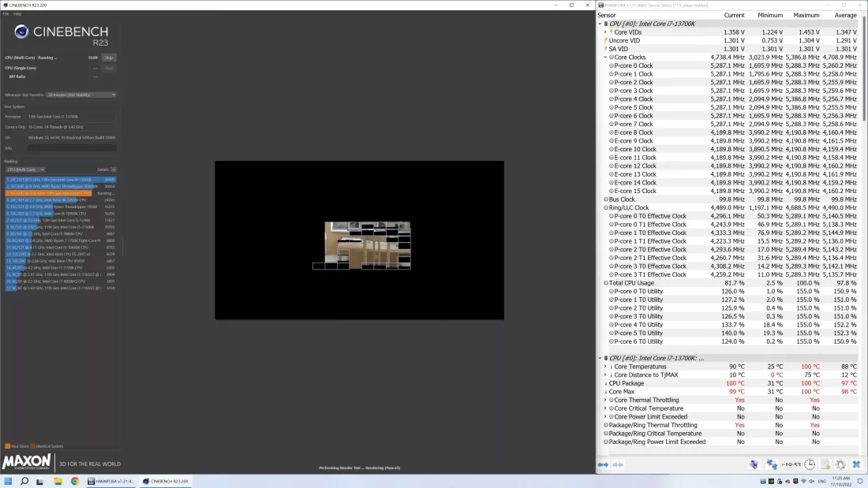Expand Core Distance to TjMAX row
The image size is (868, 488).
605,374
